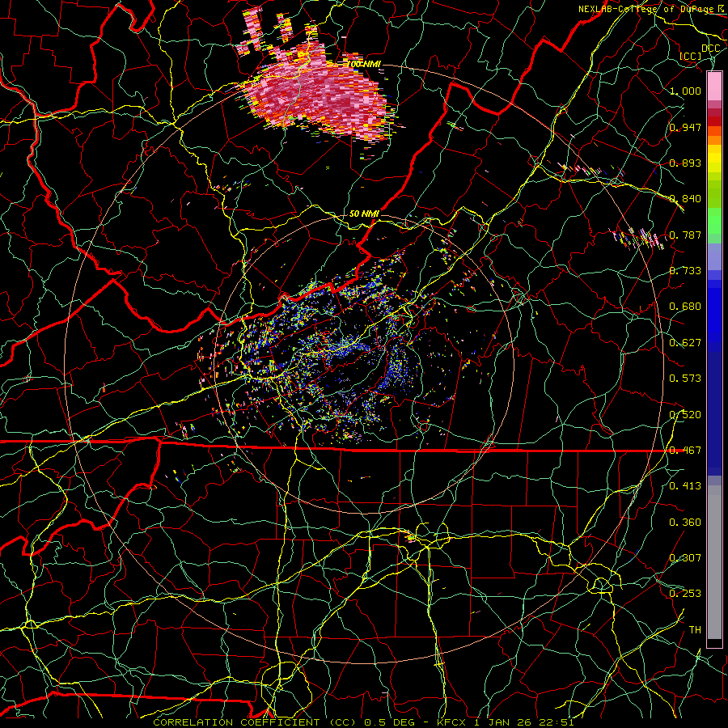Click the 0.360 color scale value
Image resolution: width=728 pixels, height=728 pixels.
(685, 523)
